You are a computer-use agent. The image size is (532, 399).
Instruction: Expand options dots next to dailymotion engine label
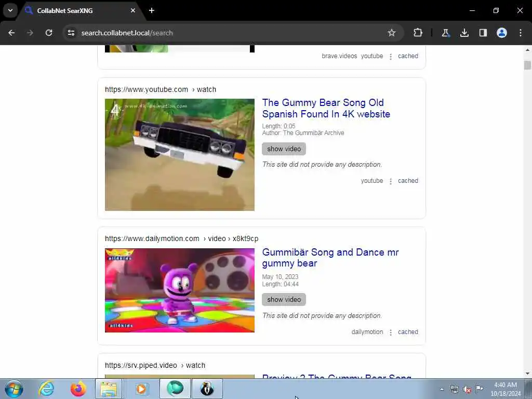[x=391, y=332]
